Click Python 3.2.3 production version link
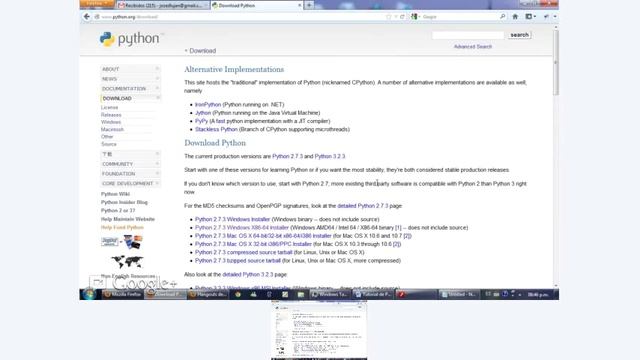Image resolution: width=640 pixels, height=360 pixels. point(330,156)
